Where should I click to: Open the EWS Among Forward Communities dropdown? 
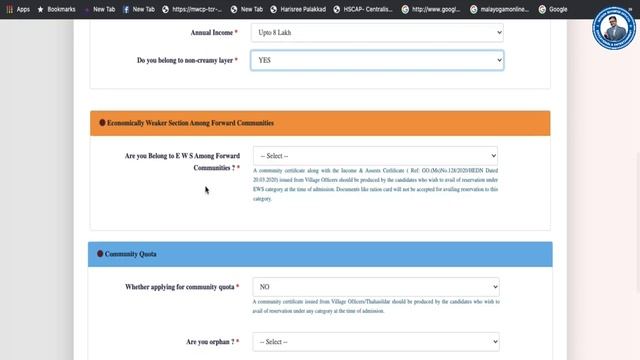coord(375,156)
